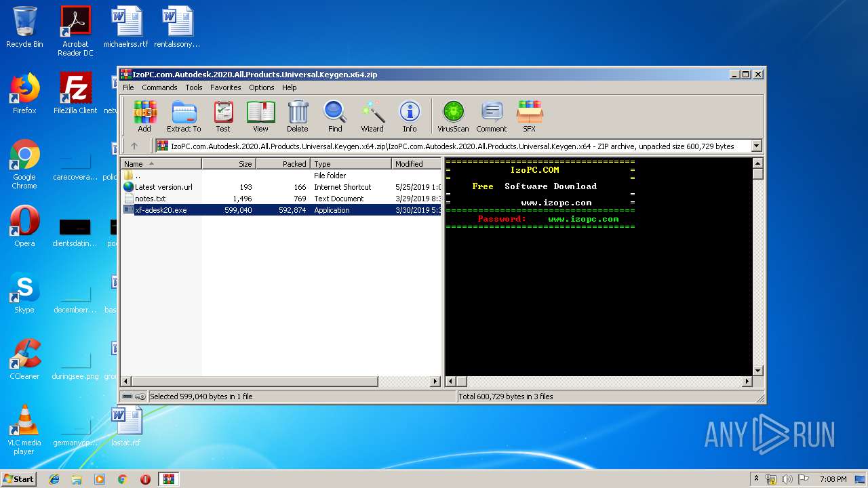Click comment pane horizontal scroll left arrow
This screenshot has width=868, height=488.
tap(450, 382)
